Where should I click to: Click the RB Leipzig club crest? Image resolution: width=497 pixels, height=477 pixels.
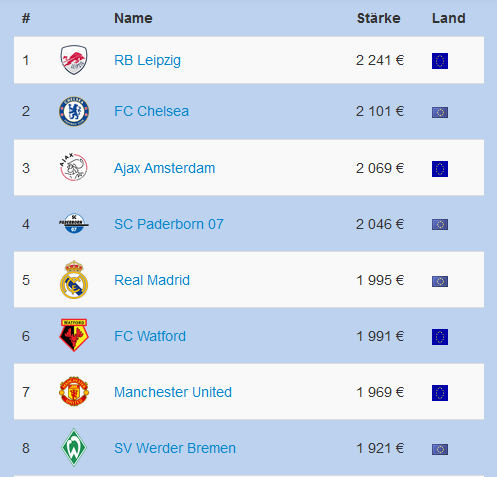[74, 60]
